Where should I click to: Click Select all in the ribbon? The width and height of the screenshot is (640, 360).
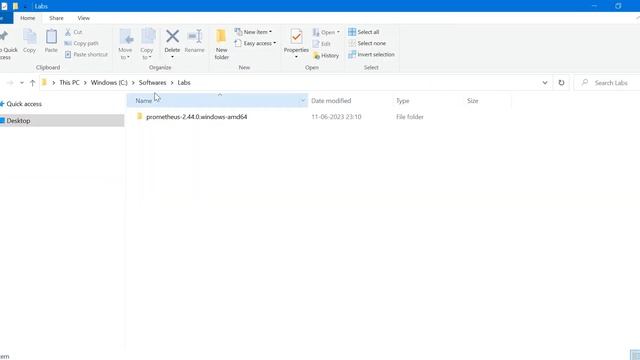(364, 32)
